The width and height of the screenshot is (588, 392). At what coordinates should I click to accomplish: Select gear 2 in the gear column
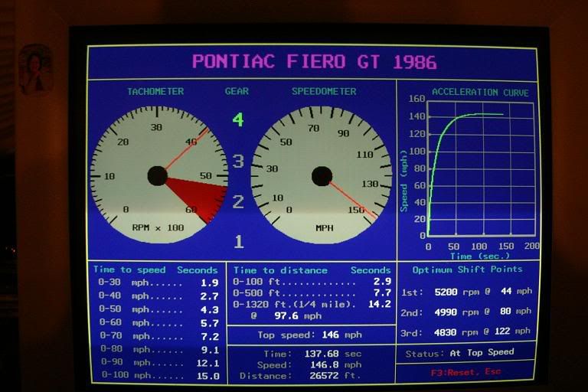point(238,201)
